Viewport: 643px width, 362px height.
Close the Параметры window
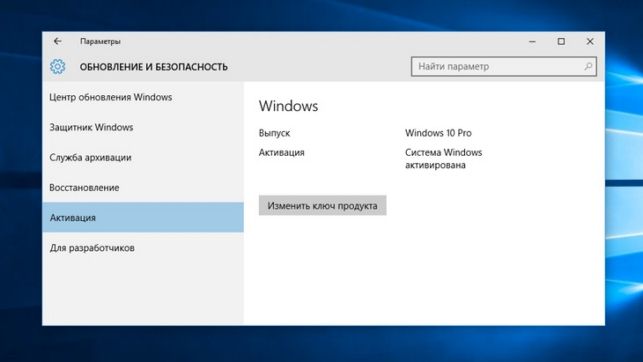(590, 41)
